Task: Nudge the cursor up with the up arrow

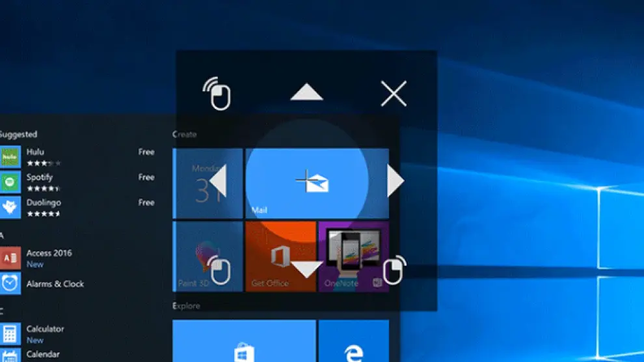Action: pyautogui.click(x=306, y=93)
